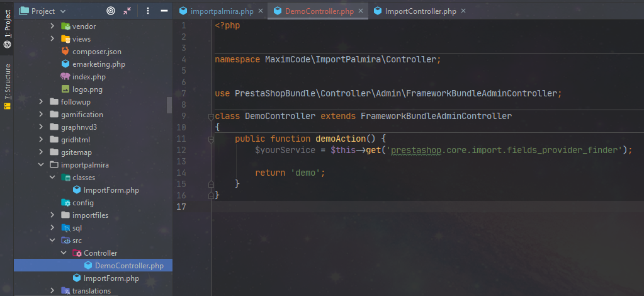Image resolution: width=644 pixels, height=296 pixels.
Task: Select the config folder row
Action: coord(93,203)
